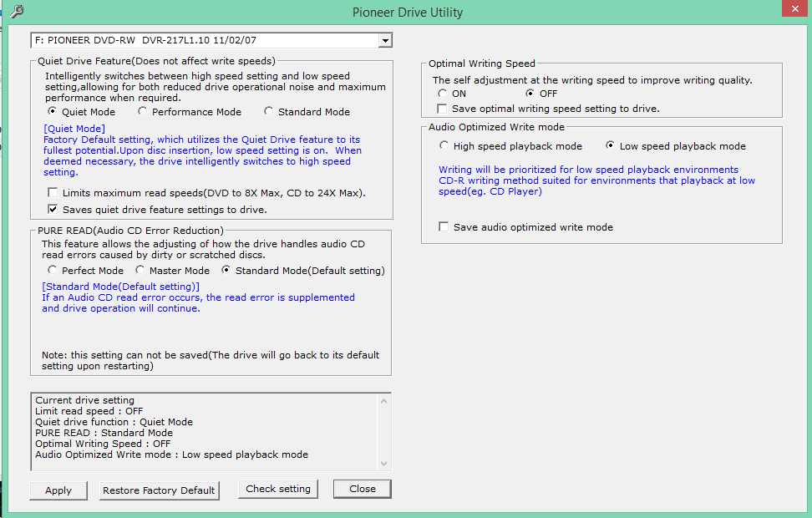
Task: Click 'Limit read speed : OFF' status line
Action: 89,411
